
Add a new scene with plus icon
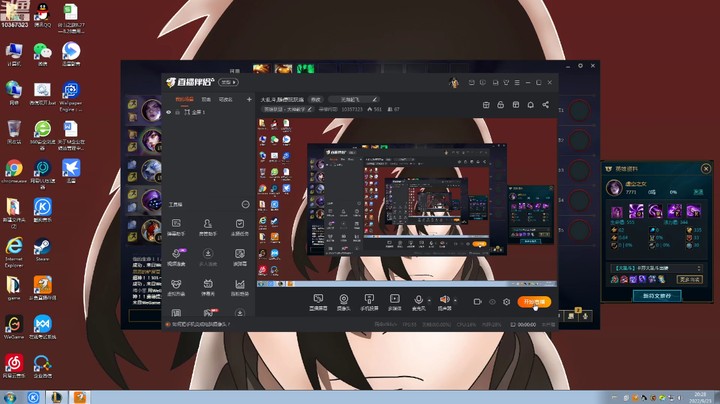pyautogui.click(x=249, y=99)
